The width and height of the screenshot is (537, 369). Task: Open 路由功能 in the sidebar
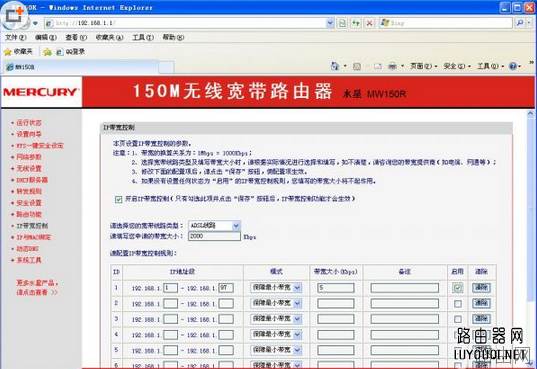(29, 214)
